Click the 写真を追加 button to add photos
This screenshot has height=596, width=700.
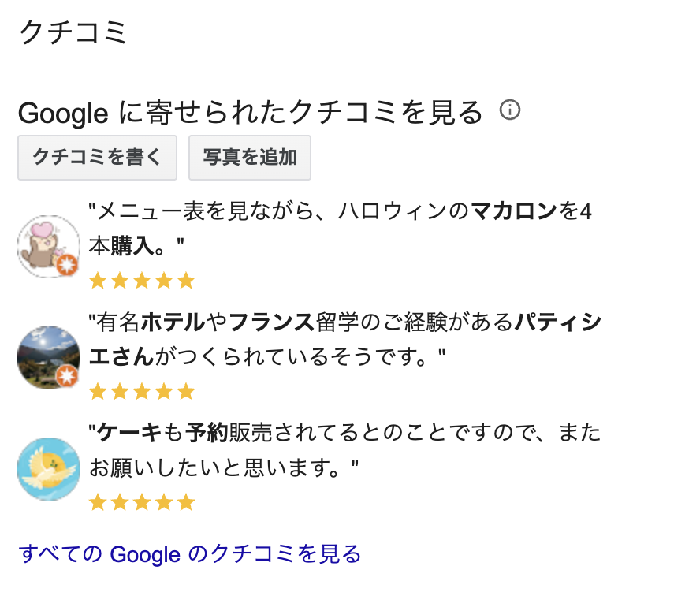tap(250, 157)
